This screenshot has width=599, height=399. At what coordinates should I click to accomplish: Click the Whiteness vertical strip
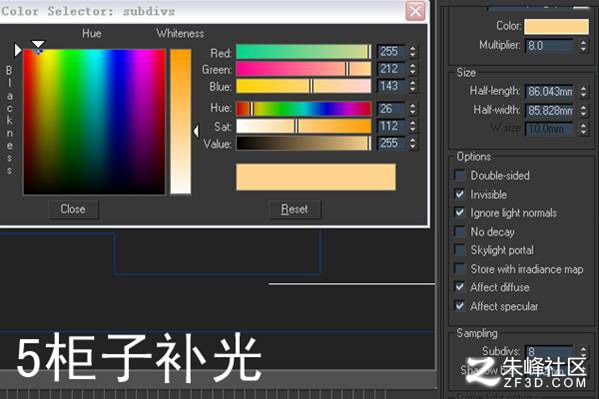(x=180, y=122)
